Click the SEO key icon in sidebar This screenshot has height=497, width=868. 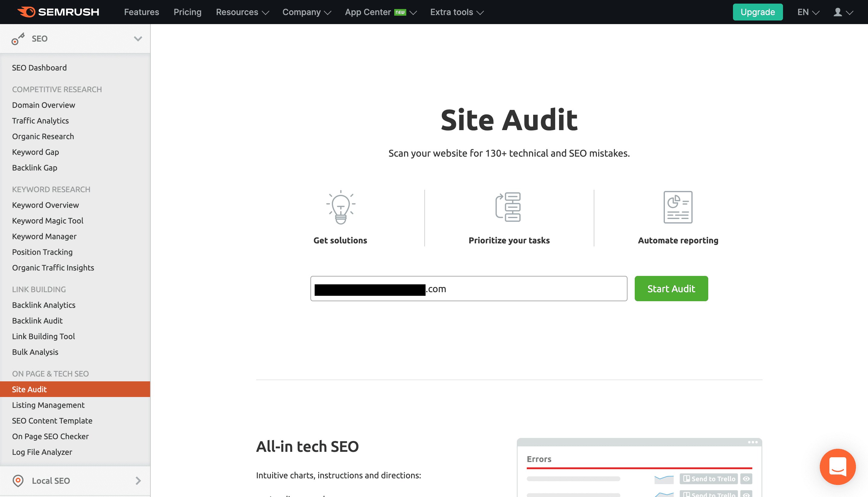point(18,39)
